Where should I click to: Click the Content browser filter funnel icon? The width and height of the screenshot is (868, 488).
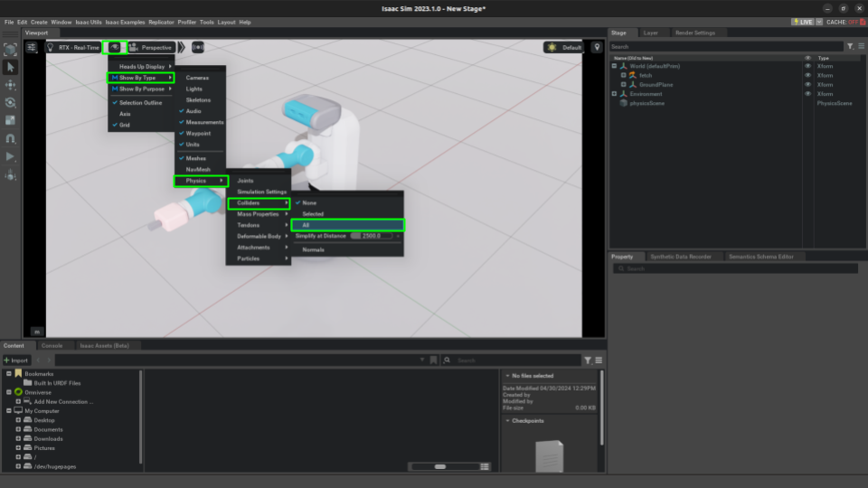pos(588,361)
